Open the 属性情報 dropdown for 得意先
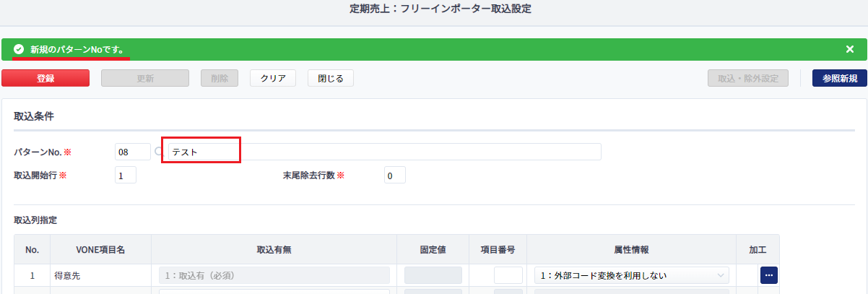Image resolution: width=868 pixels, height=294 pixels. (631, 275)
